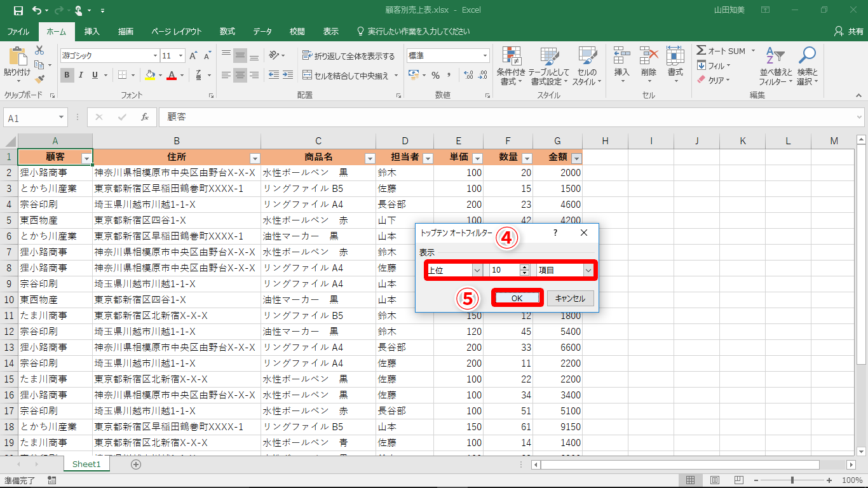This screenshot has width=868, height=488.
Task: Decrease the cell indent
Action: coord(274,75)
